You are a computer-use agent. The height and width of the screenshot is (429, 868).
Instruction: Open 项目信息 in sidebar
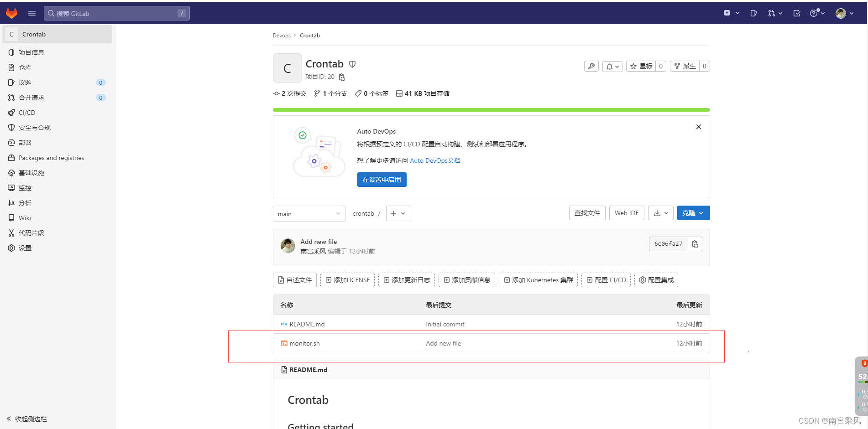click(x=57, y=52)
